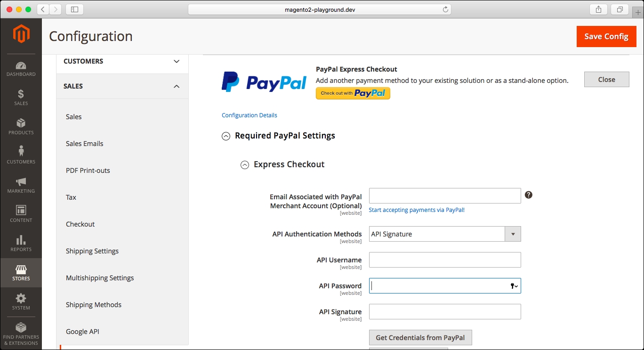Click Check out with PayPal button
The width and height of the screenshot is (644, 350).
pyautogui.click(x=353, y=93)
